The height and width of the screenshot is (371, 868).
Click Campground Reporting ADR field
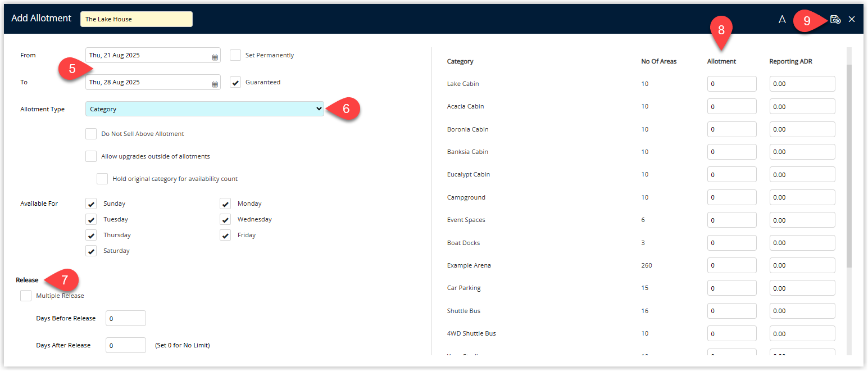[x=802, y=197]
